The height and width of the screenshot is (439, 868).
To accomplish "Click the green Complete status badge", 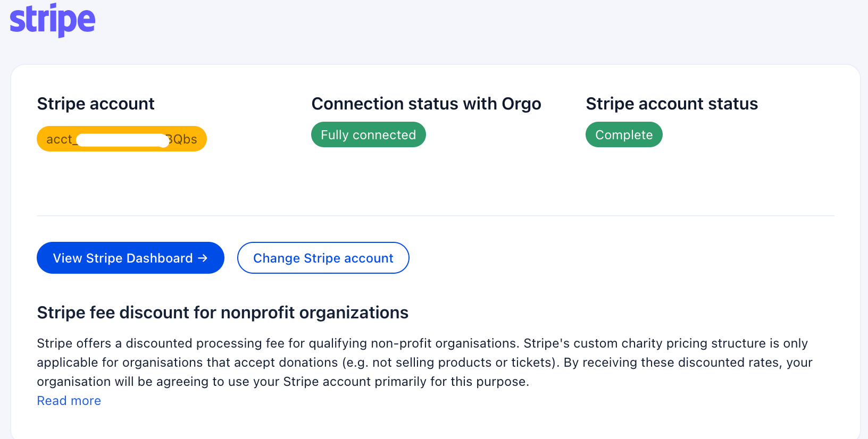I will point(623,135).
